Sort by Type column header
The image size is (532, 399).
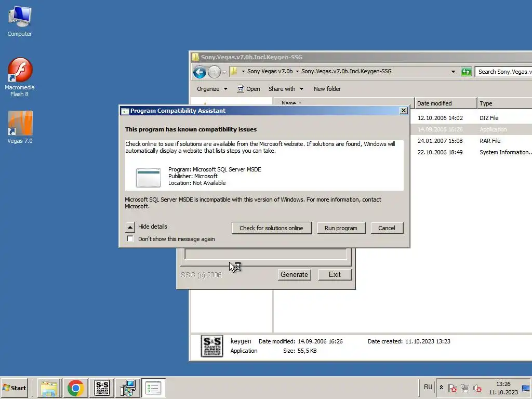point(504,103)
